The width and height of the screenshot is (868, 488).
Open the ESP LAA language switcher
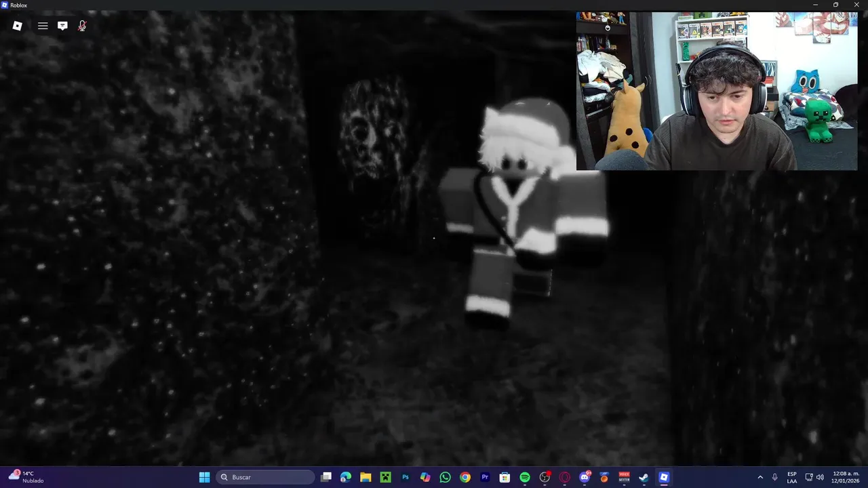coord(792,477)
